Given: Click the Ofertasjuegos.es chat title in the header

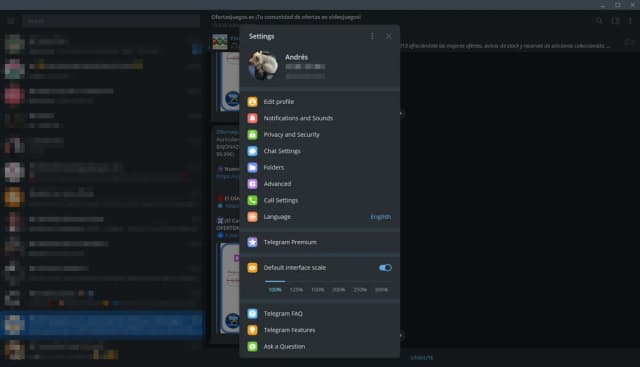Looking at the screenshot, I should [286, 17].
